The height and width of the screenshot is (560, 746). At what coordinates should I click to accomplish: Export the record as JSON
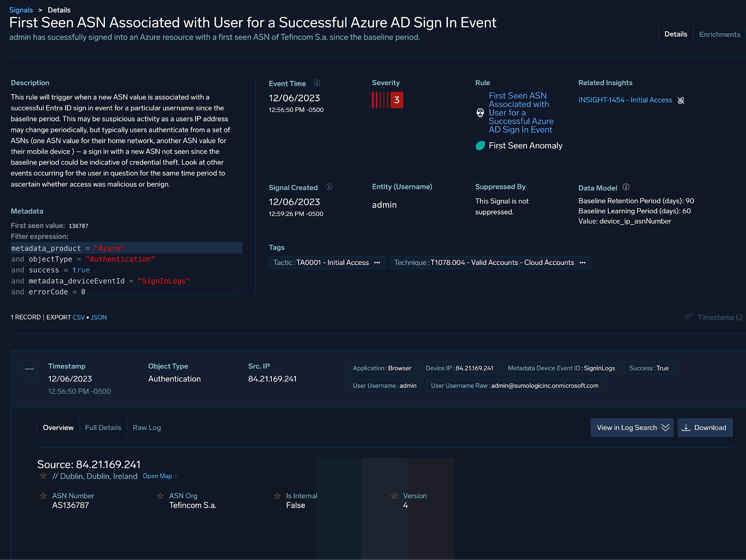pyautogui.click(x=98, y=317)
